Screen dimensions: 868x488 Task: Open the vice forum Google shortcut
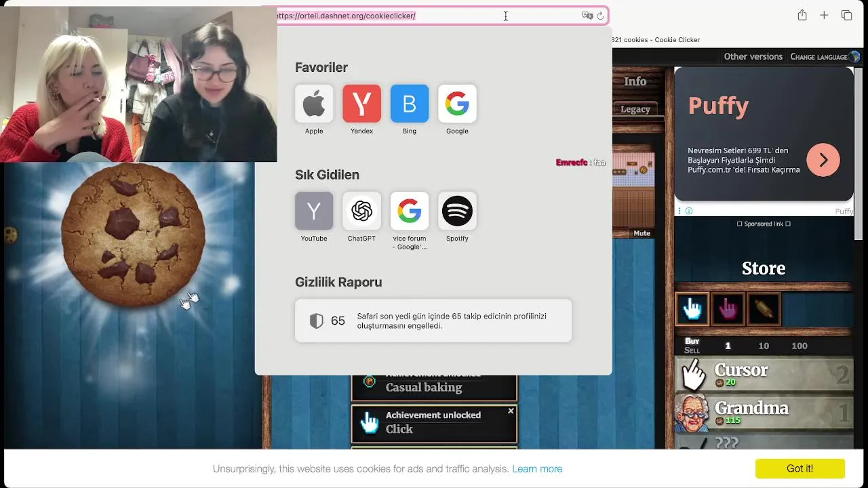(410, 211)
